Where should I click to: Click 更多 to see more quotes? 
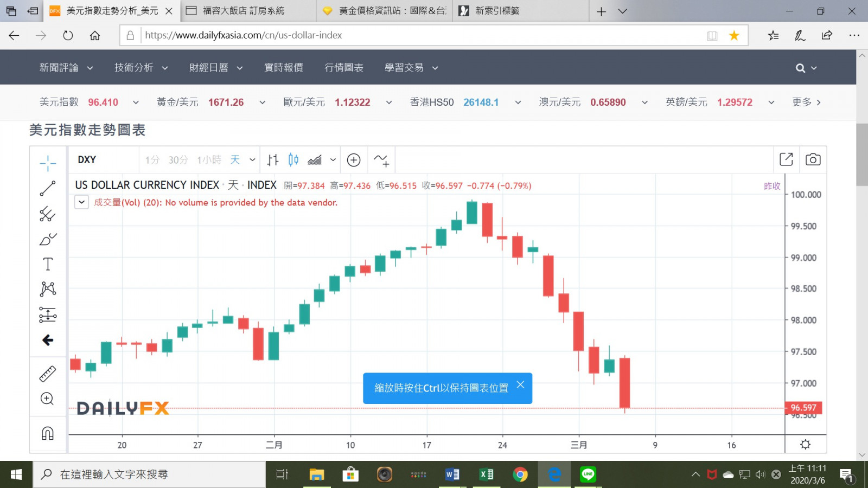tap(807, 102)
